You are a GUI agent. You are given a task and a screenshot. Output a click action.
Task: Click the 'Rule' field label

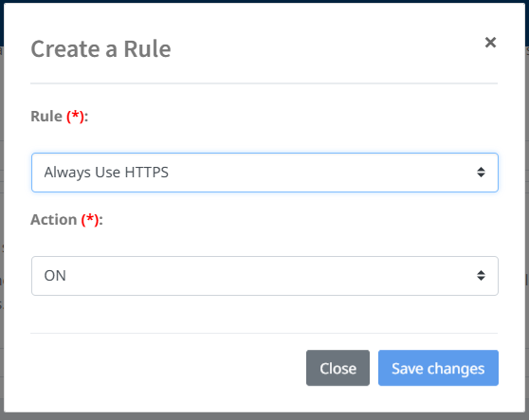coord(46,117)
